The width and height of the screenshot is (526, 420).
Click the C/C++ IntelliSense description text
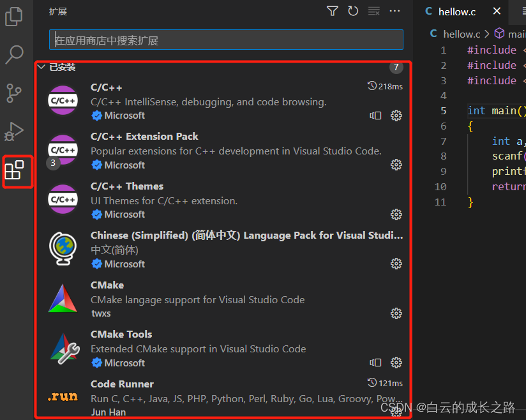(x=208, y=102)
